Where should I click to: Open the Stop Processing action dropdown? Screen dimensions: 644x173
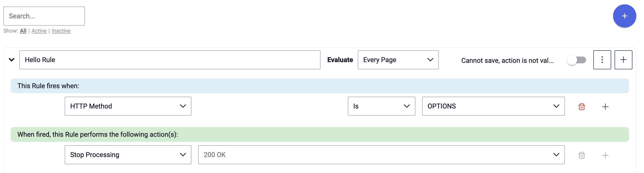pos(128,155)
